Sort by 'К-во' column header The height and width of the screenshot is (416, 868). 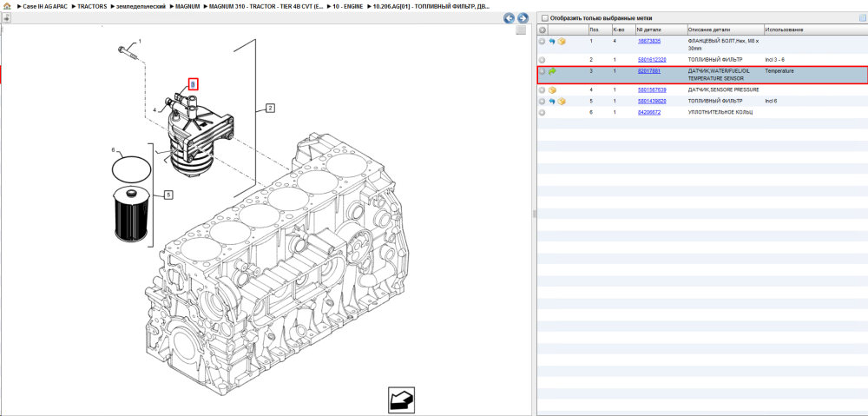click(x=623, y=30)
